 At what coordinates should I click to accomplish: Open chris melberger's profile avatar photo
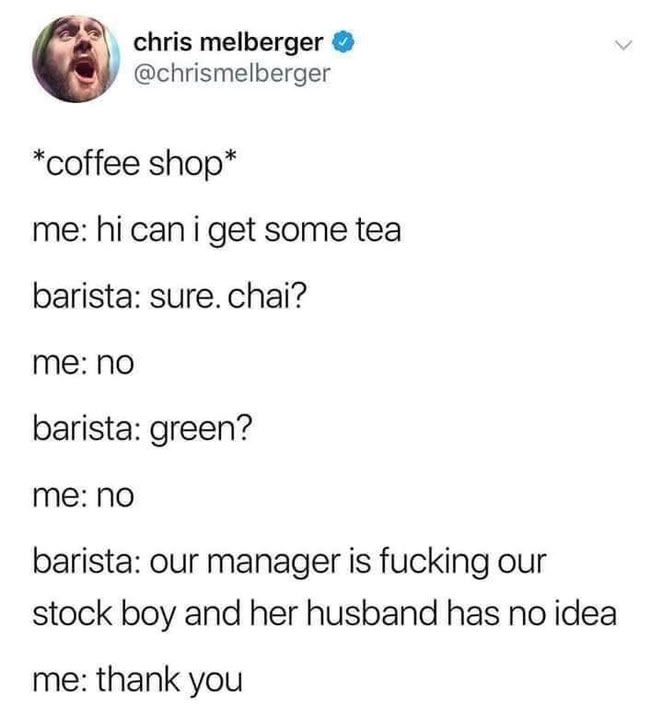(76, 59)
